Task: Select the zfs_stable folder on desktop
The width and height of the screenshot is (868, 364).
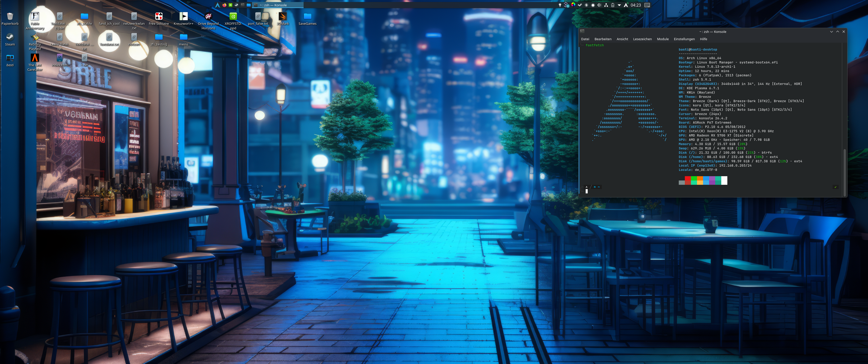Action: tap(84, 19)
